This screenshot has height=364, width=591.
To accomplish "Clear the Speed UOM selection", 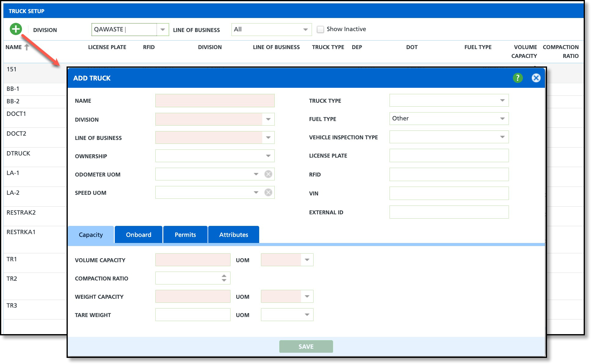I will click(268, 192).
